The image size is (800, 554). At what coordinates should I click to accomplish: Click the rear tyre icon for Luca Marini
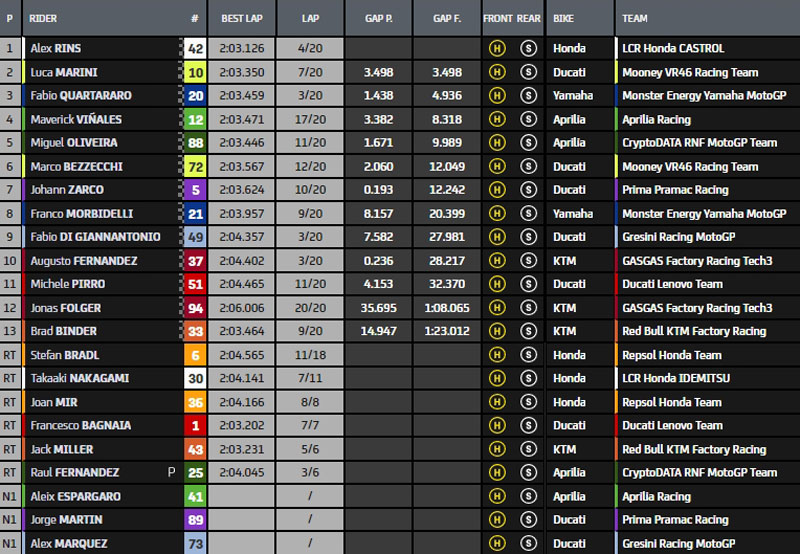click(x=528, y=72)
